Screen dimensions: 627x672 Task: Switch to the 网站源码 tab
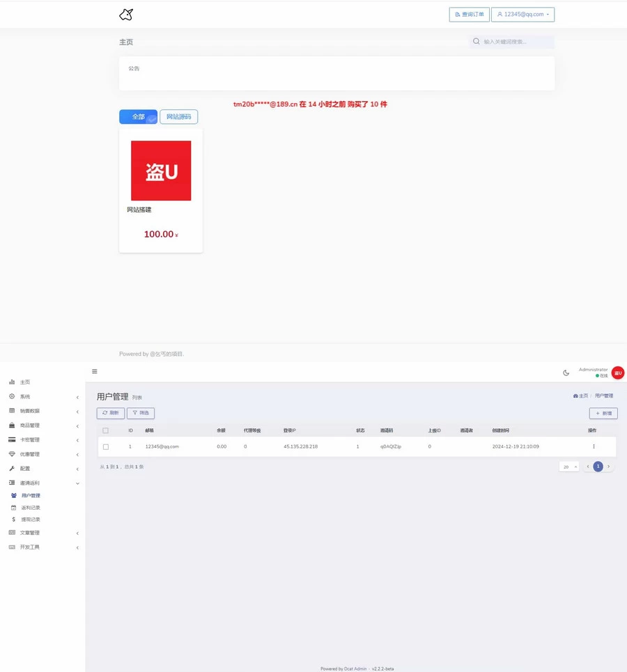(178, 116)
